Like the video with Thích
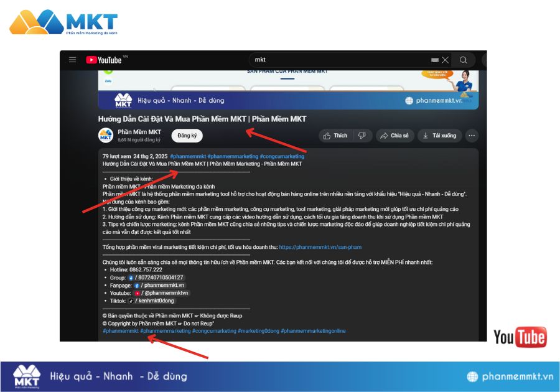The image size is (560, 392). coord(335,136)
